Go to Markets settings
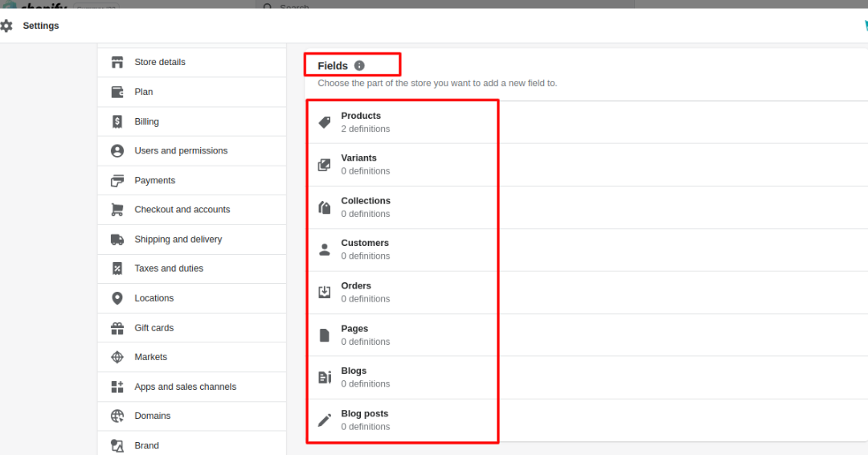 [192, 357]
